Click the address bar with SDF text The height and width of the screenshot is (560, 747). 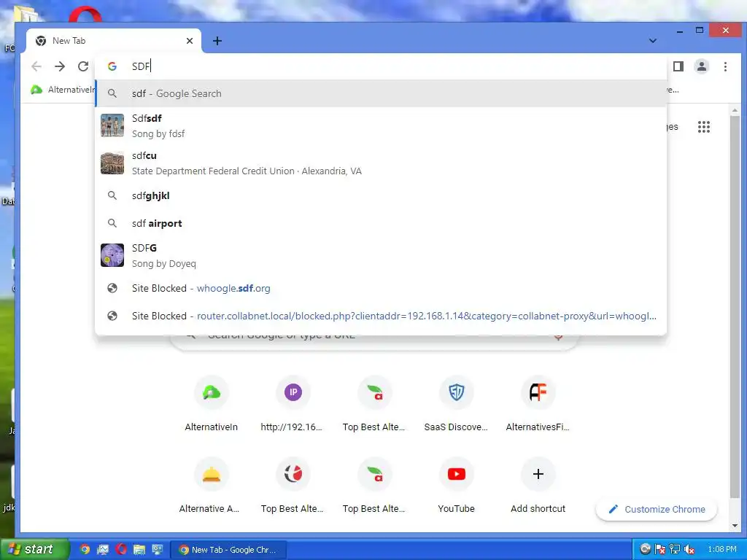pos(381,66)
